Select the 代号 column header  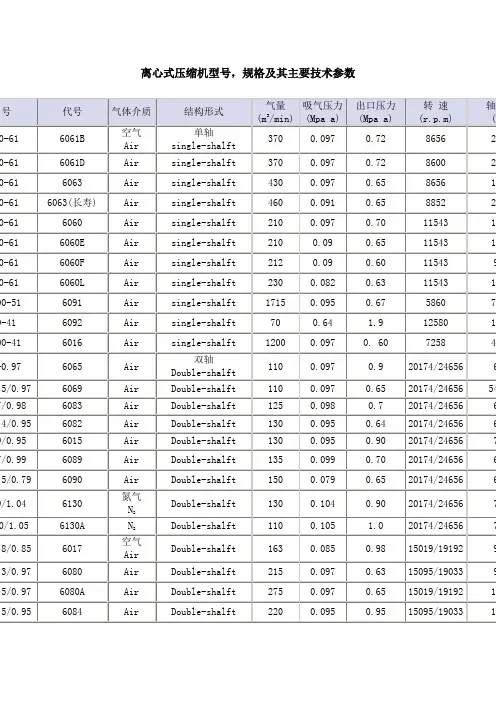point(73,112)
